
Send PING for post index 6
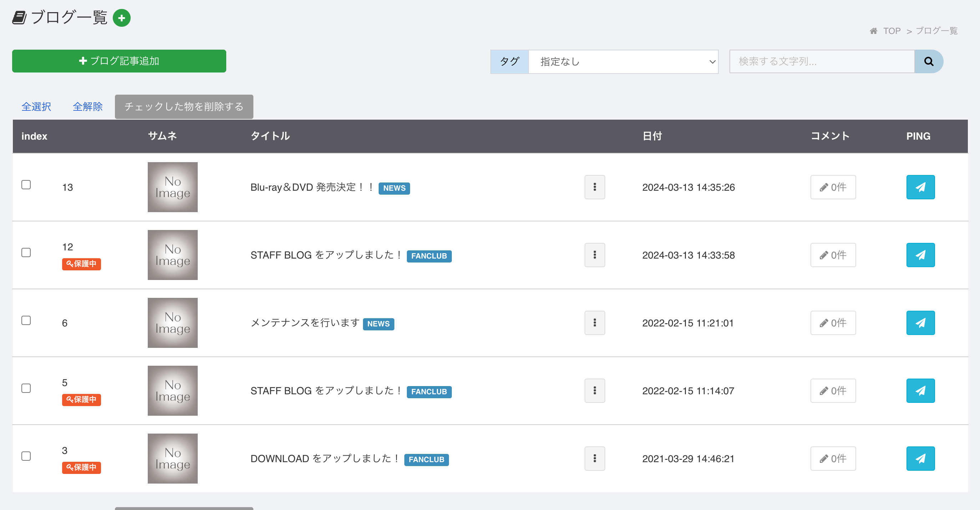920,323
